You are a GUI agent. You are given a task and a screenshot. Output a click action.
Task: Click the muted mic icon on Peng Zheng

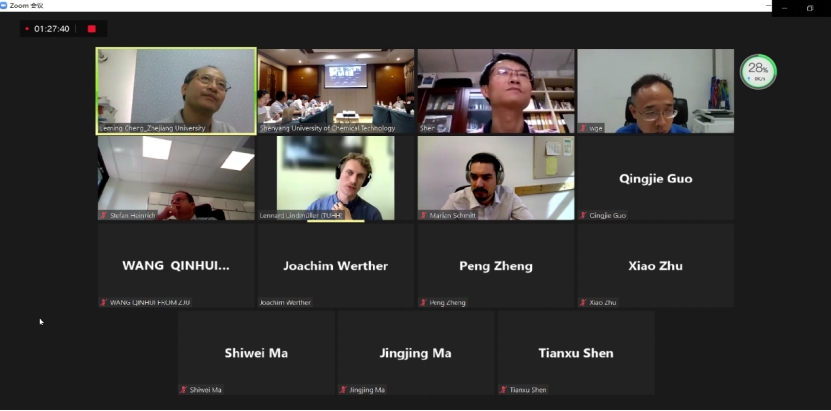[x=423, y=303]
